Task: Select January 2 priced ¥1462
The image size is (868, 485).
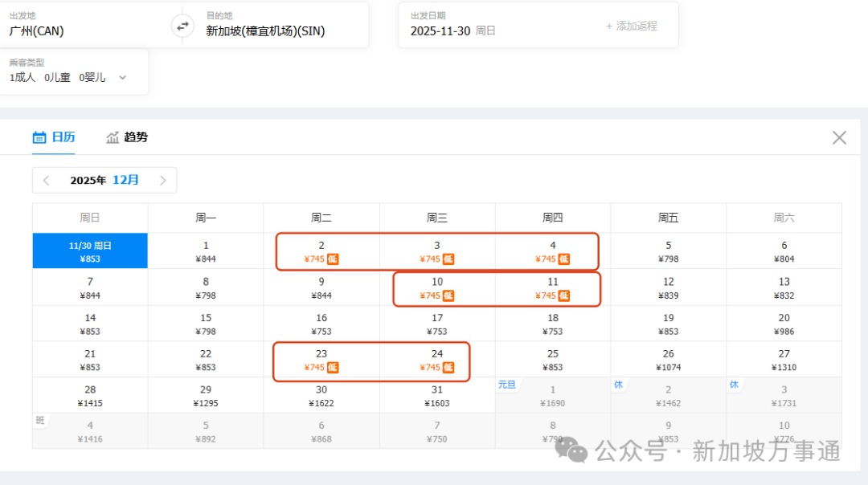Action: (669, 395)
